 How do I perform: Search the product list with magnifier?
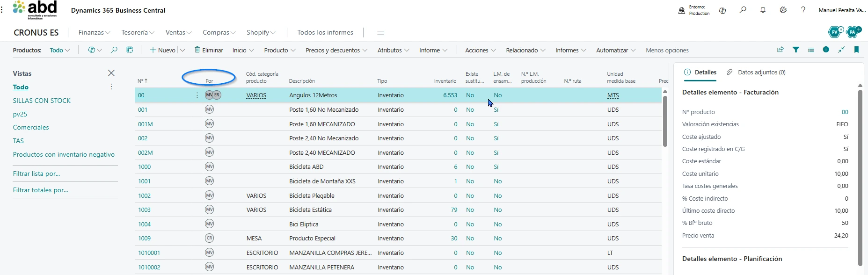(x=114, y=50)
